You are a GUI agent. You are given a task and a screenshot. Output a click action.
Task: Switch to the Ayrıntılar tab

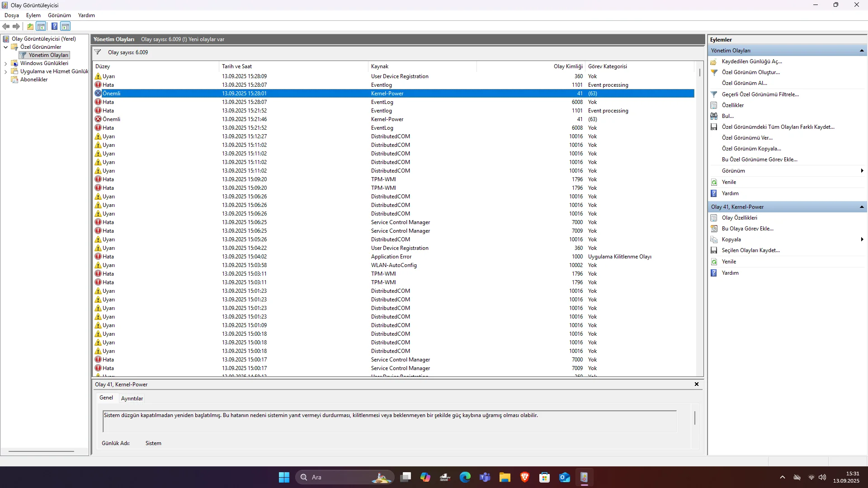coord(132,399)
